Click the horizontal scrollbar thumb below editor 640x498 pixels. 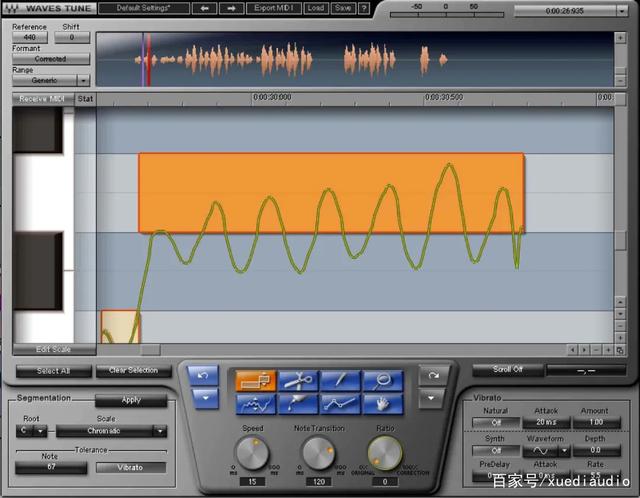[x=151, y=350]
